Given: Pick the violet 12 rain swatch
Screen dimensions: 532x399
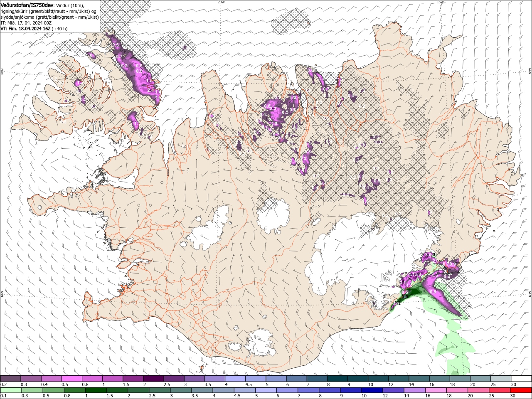Looking at the screenshot, I should 393,390.
